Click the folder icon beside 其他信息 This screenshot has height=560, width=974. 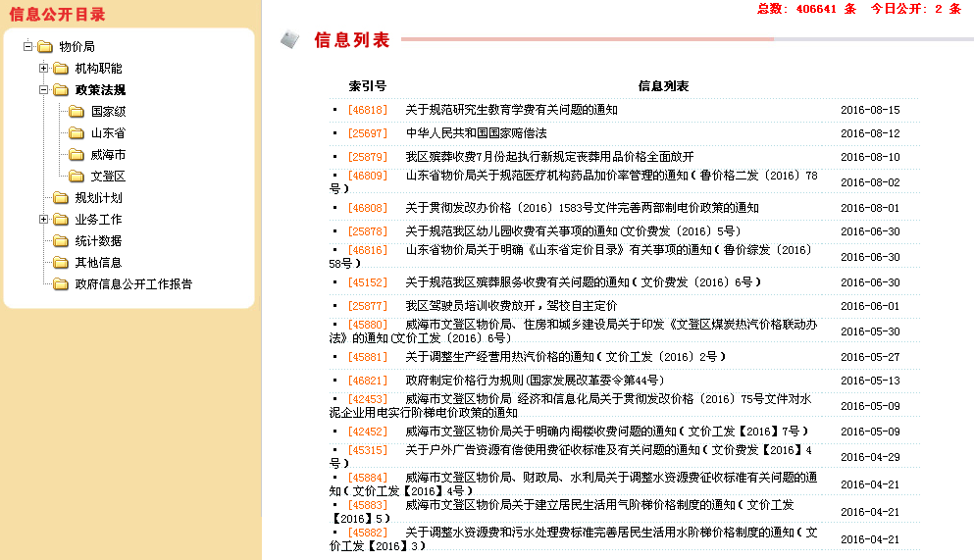tap(61, 263)
